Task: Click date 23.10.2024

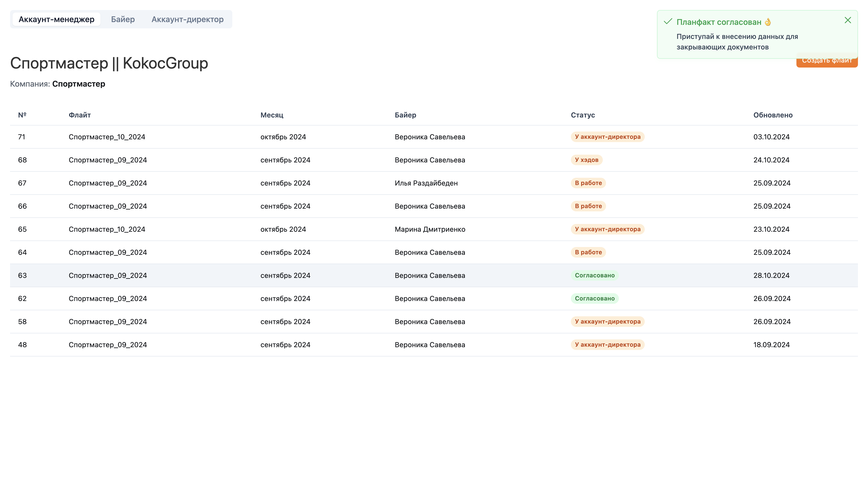Action: point(771,229)
